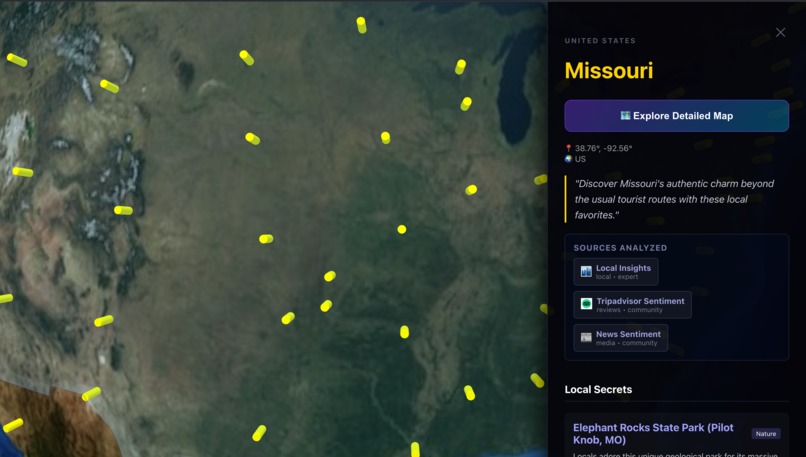Click the Nature tag badge
Screen dimensions: 806x457
pos(766,434)
